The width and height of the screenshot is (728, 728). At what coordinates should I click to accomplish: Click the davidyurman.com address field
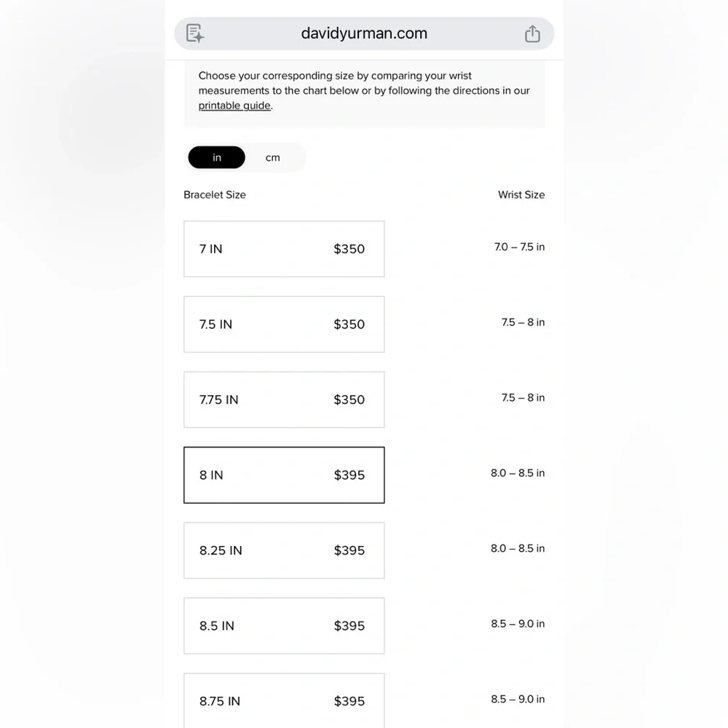(364, 33)
